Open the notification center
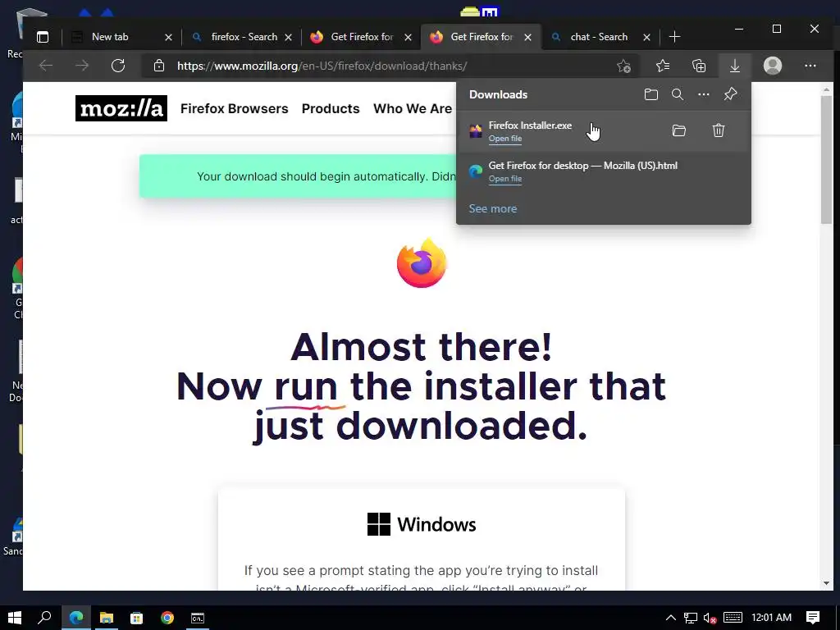This screenshot has width=840, height=630. 813,618
